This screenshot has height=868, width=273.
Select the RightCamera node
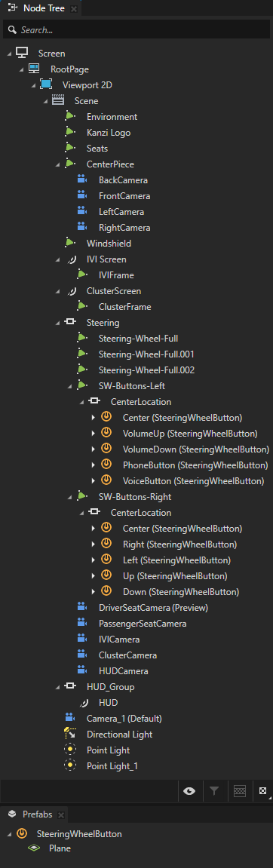(x=124, y=228)
